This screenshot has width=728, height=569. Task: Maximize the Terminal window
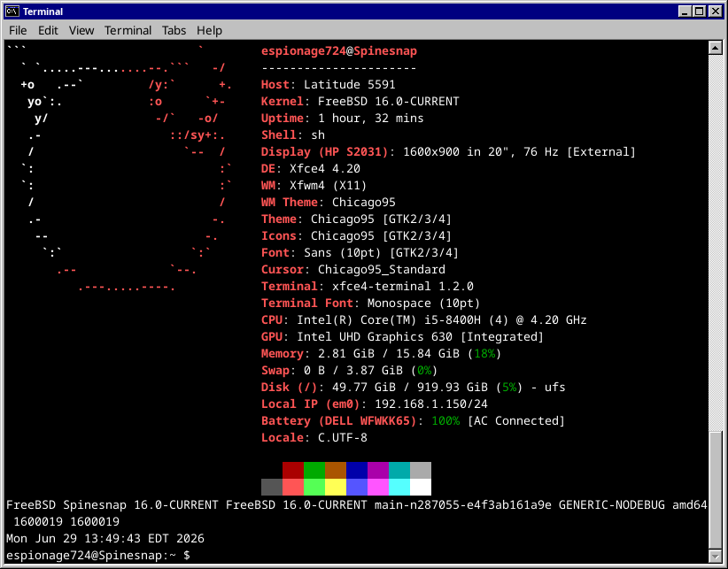tap(699, 12)
